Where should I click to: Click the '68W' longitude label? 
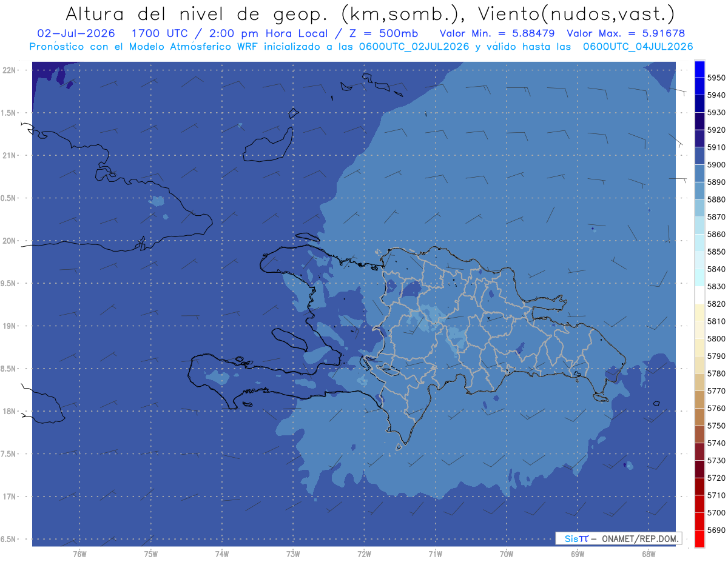point(649,553)
